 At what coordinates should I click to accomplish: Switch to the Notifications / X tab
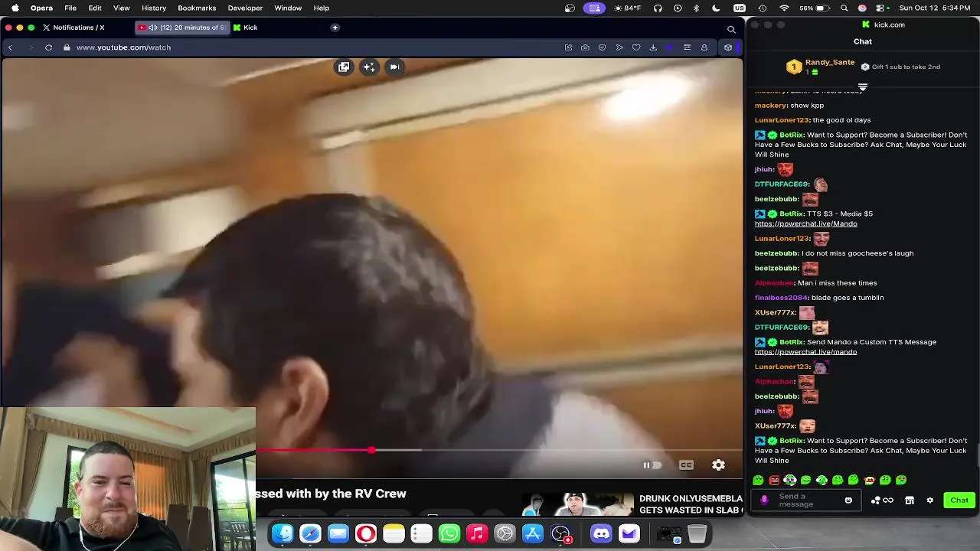pos(73,28)
